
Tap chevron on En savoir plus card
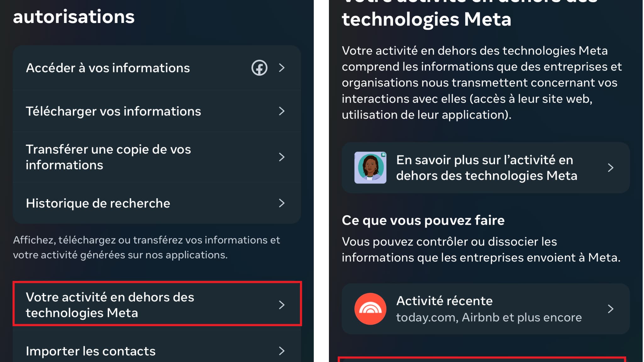pyautogui.click(x=610, y=167)
